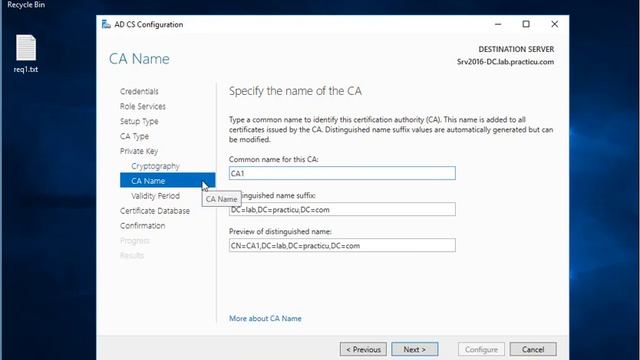Open More about CA Name link
Viewport: 640px width, 360px height.
click(x=265, y=318)
